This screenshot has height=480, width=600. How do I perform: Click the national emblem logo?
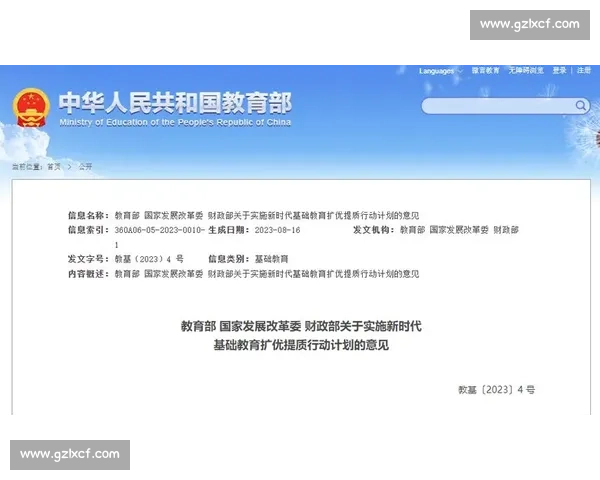point(31,108)
